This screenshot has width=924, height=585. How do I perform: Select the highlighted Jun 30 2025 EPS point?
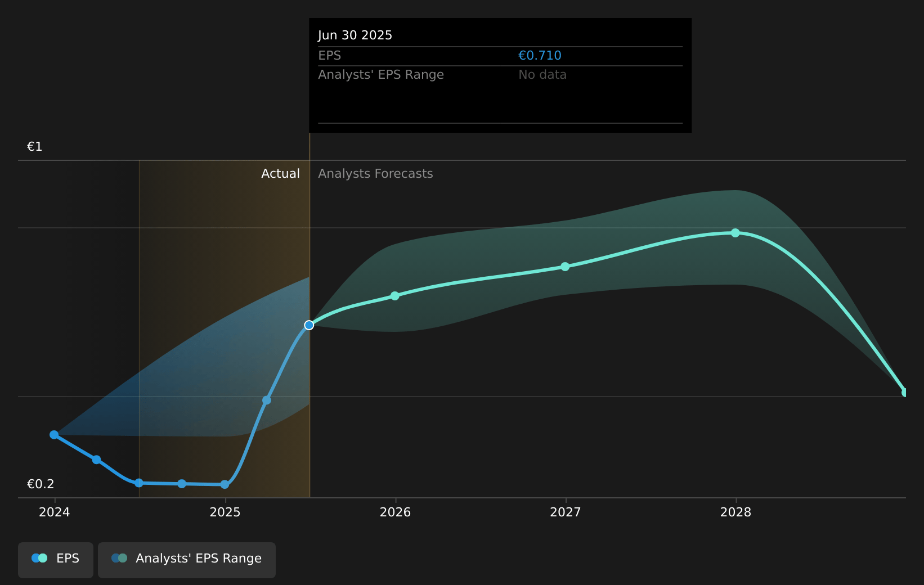click(x=309, y=325)
